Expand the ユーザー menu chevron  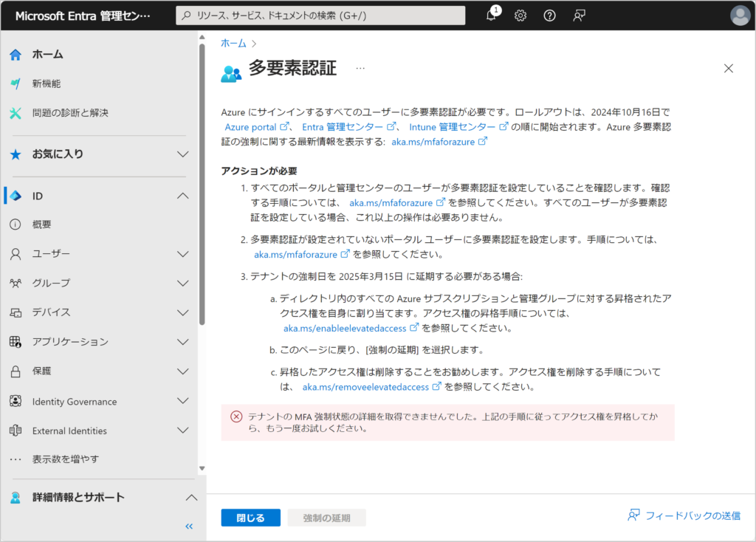pyautogui.click(x=183, y=254)
